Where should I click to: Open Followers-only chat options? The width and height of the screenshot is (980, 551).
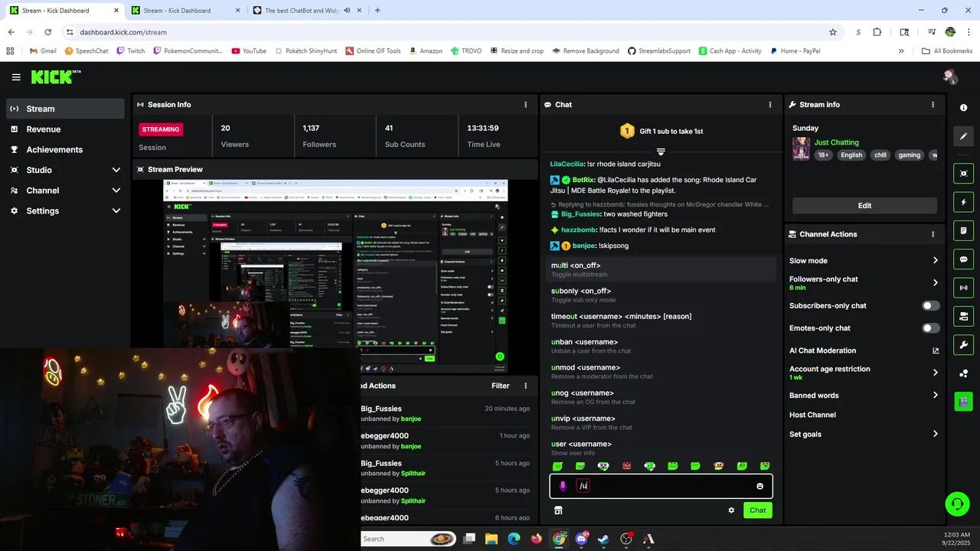(x=864, y=283)
